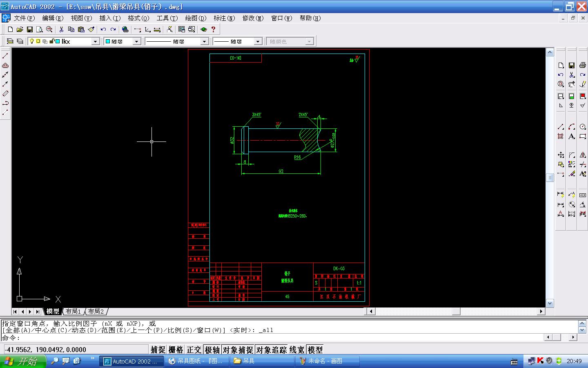
Task: Toggle layer on/off lightbulb icon
Action: (x=32, y=41)
